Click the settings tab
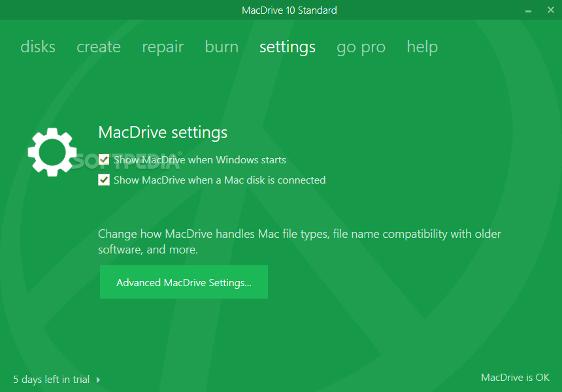This screenshot has width=562, height=392. (x=288, y=47)
